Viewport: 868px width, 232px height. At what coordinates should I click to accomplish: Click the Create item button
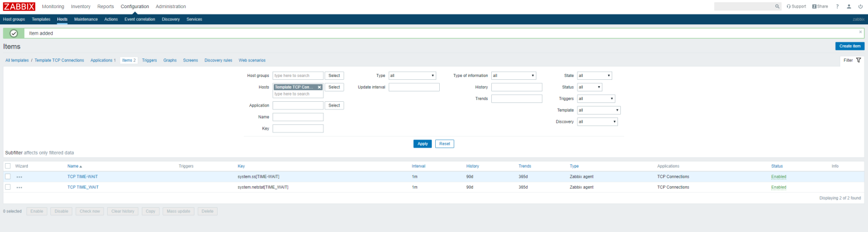tap(849, 46)
